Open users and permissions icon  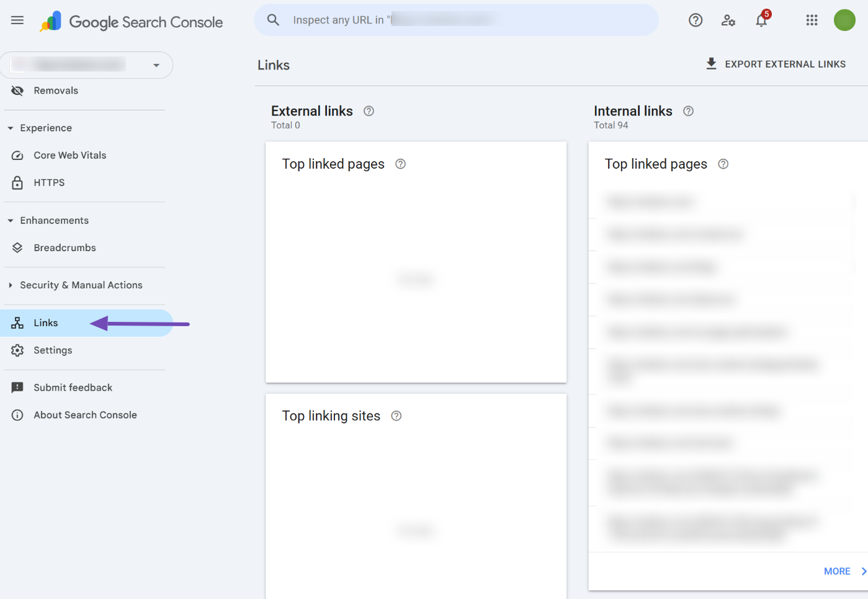(x=728, y=20)
